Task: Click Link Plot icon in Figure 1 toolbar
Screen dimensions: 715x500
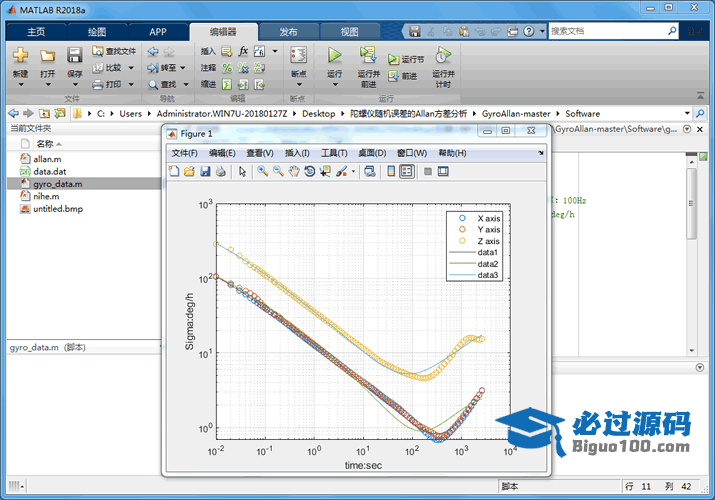Action: (370, 171)
